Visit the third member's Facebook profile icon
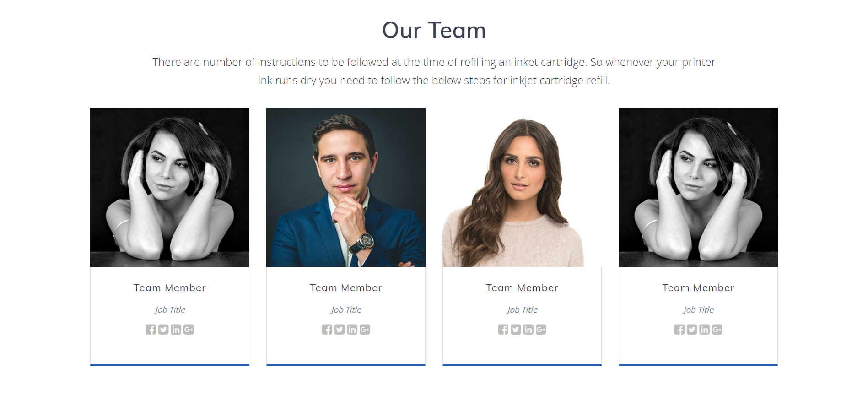Viewport: 868px width, 401px height. coord(503,330)
